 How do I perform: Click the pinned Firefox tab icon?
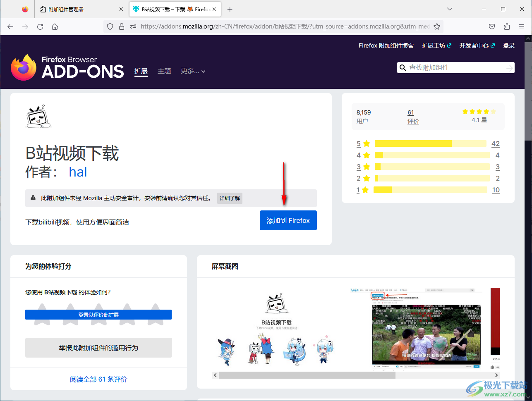point(25,9)
